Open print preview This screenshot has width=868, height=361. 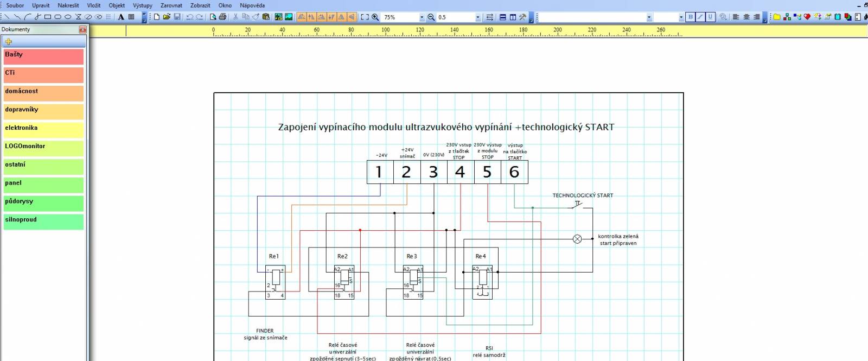(x=213, y=17)
